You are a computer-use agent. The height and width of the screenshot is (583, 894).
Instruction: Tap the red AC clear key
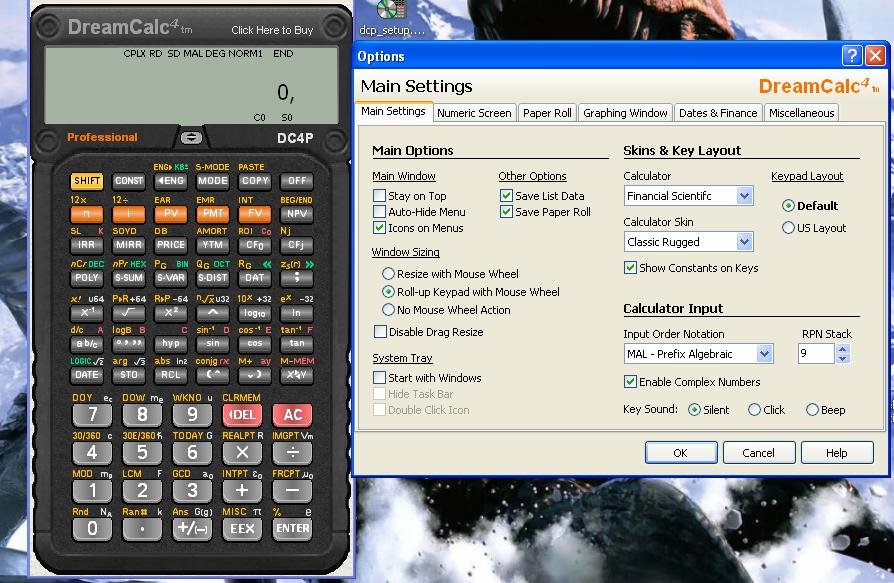292,414
